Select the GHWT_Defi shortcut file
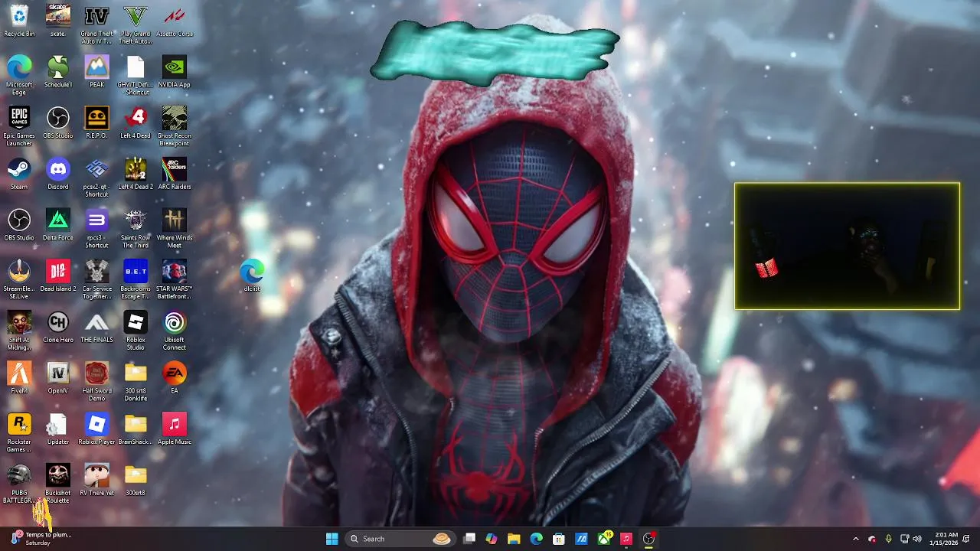The width and height of the screenshot is (980, 551). [x=136, y=75]
